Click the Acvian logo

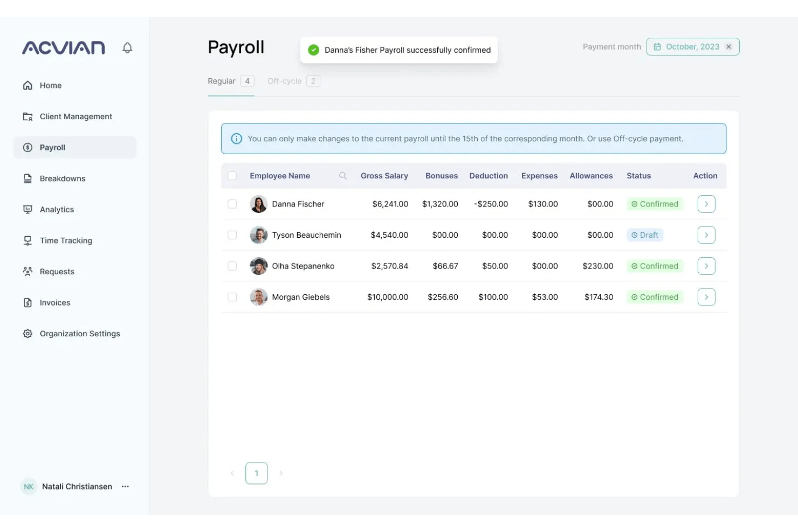coord(64,48)
